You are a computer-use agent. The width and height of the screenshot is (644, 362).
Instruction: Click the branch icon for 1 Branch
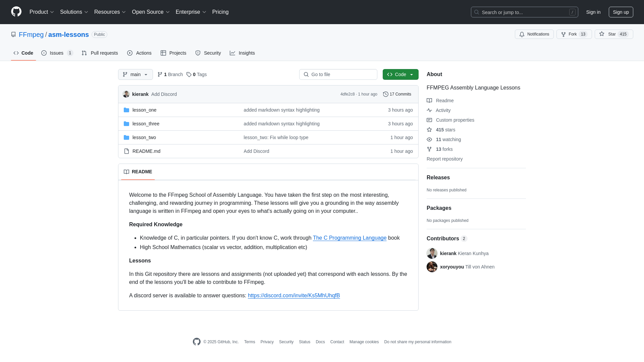point(160,74)
